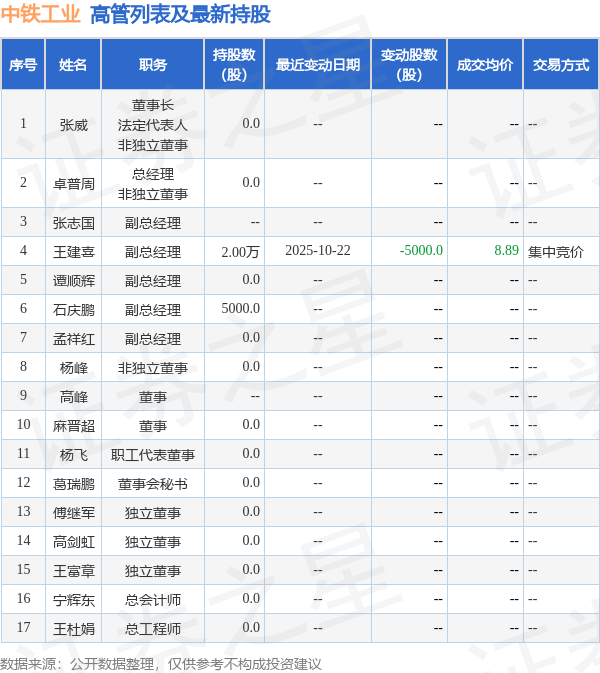Viewport: 600px width, 673px height.
Task: Click the row number 10
Action: tap(24, 424)
